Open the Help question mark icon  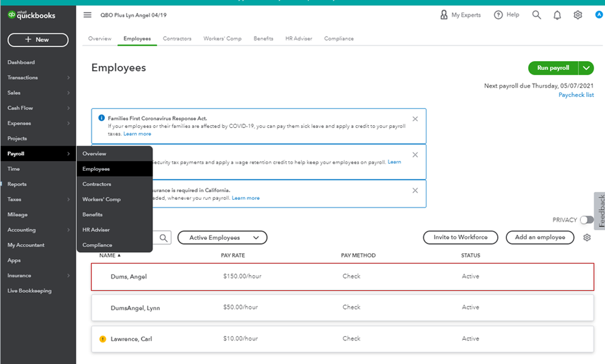coord(498,15)
